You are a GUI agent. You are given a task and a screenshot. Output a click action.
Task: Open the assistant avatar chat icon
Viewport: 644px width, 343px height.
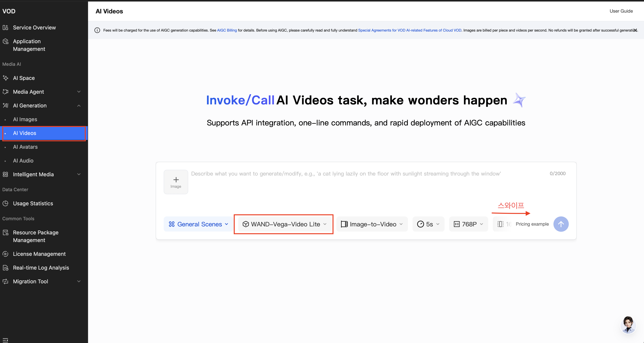pos(628,325)
